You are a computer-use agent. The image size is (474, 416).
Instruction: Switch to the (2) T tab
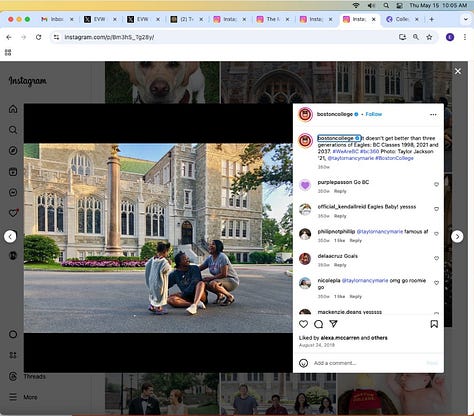click(187, 19)
